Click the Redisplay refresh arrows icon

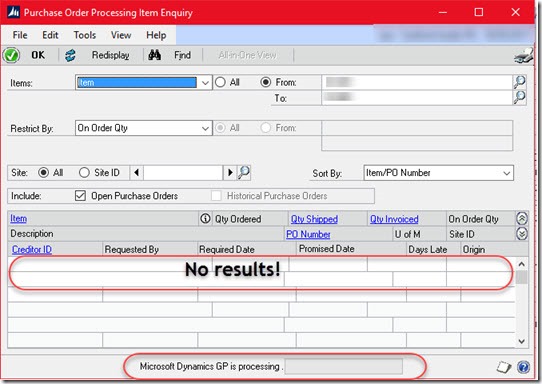(x=70, y=55)
